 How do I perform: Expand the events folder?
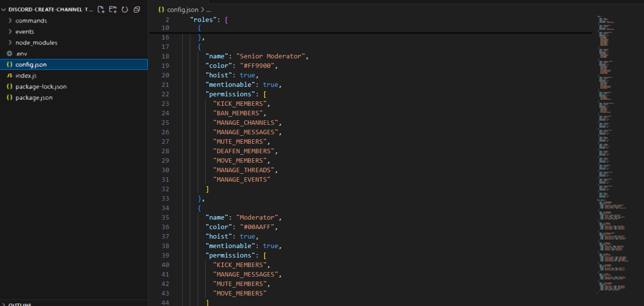(10, 31)
